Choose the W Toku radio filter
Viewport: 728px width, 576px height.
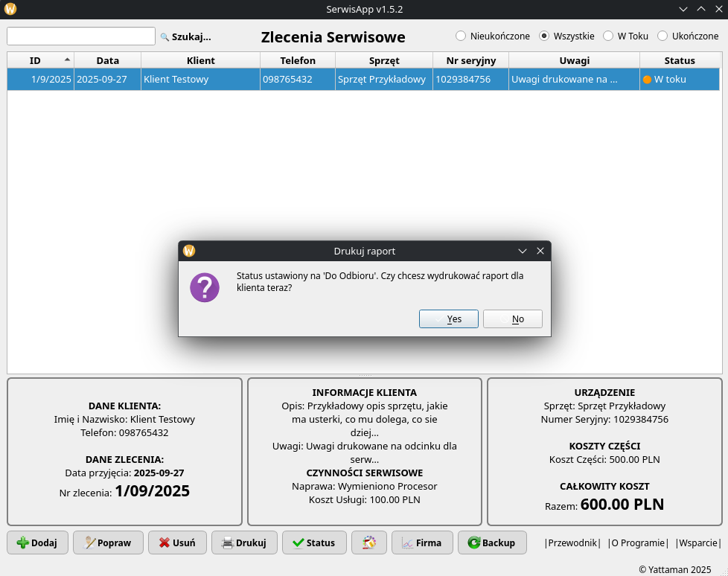click(608, 36)
